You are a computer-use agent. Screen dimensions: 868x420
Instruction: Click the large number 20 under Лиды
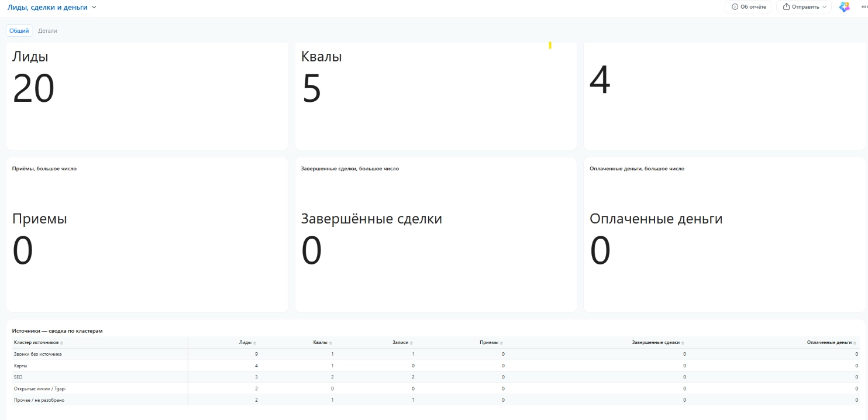[33, 88]
